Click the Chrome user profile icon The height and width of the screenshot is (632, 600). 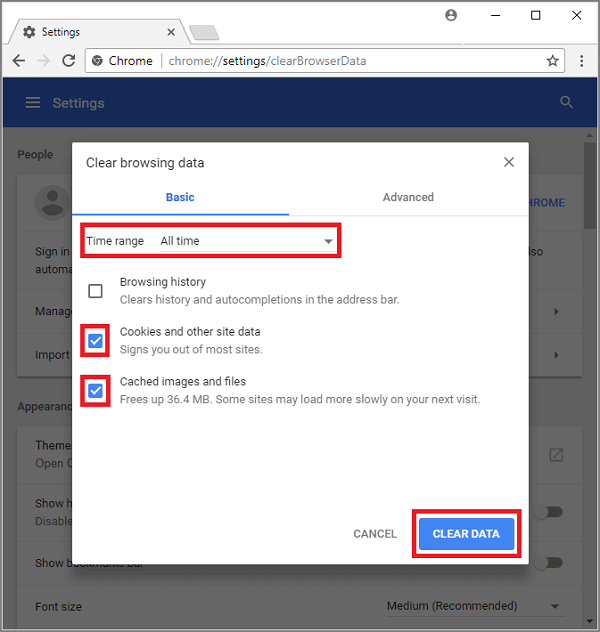click(451, 16)
